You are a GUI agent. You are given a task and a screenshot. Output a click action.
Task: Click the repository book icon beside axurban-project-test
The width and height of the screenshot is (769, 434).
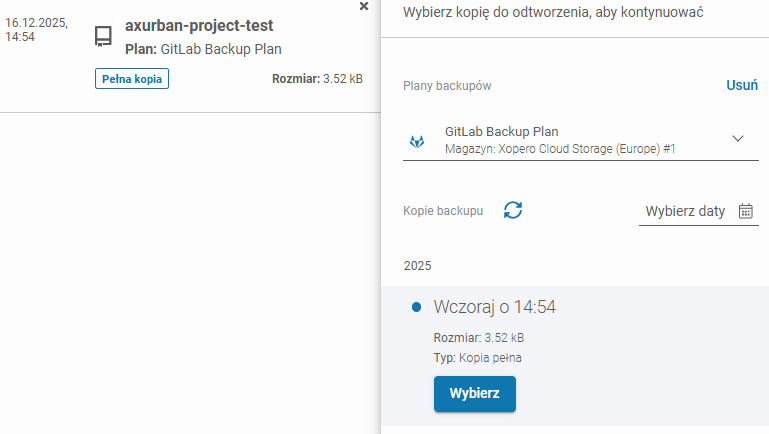pos(103,37)
